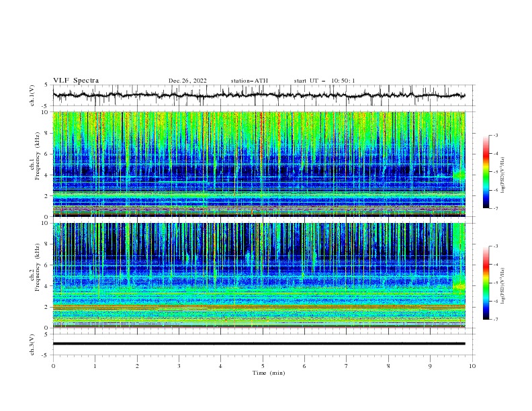Click the time axis tick label '1'
The image size is (532, 411).
(95, 366)
